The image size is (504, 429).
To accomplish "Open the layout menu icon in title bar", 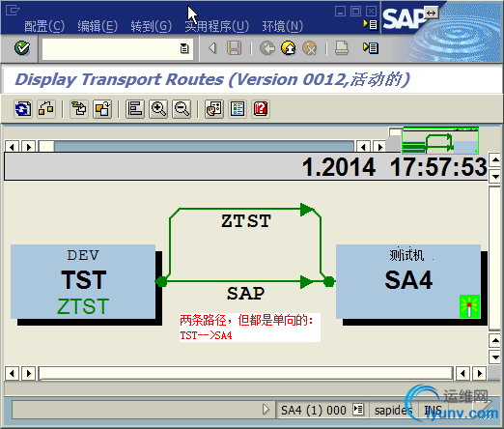I will (x=370, y=24).
